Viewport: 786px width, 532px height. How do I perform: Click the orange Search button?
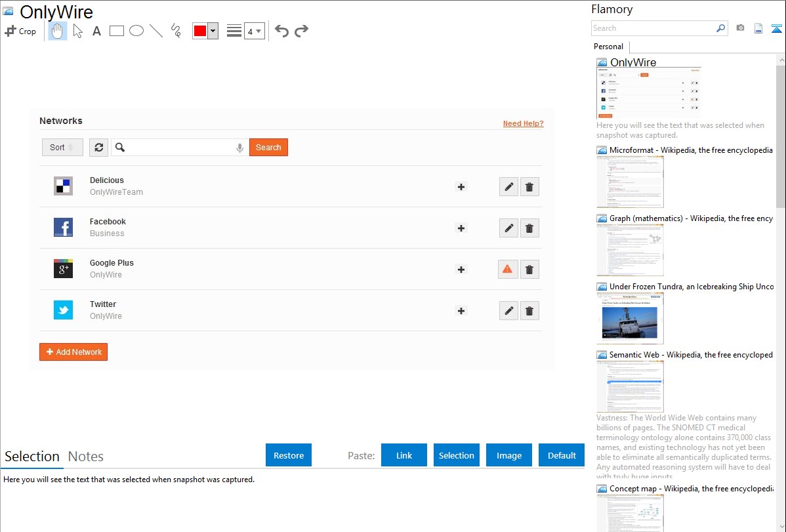269,148
